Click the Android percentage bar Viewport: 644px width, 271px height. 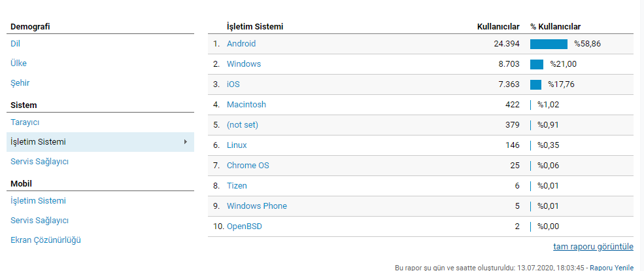(x=549, y=44)
